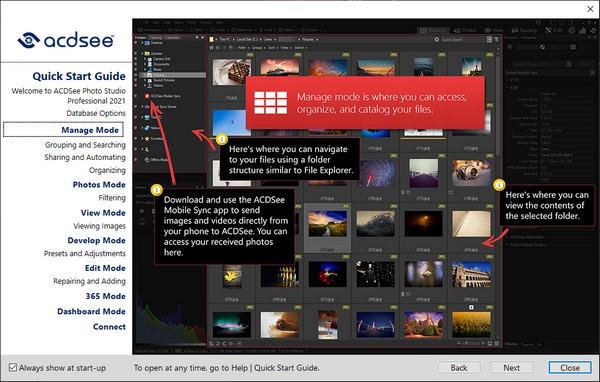Show the 365 Mode section

coord(106,296)
